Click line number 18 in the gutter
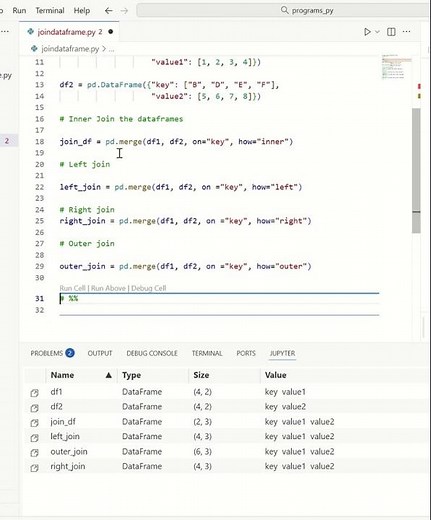The width and height of the screenshot is (431, 520). click(40, 142)
